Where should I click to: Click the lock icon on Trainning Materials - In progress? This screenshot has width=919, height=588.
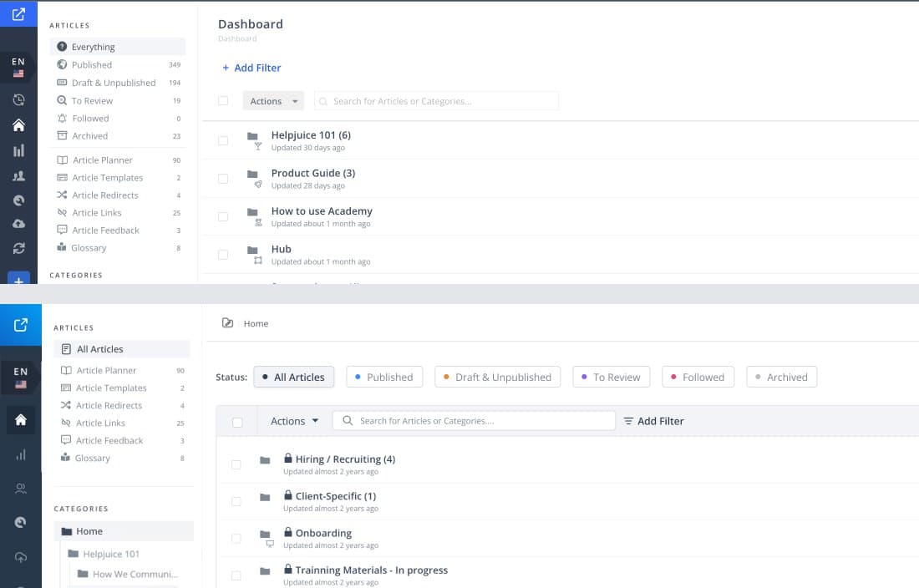coord(287,569)
